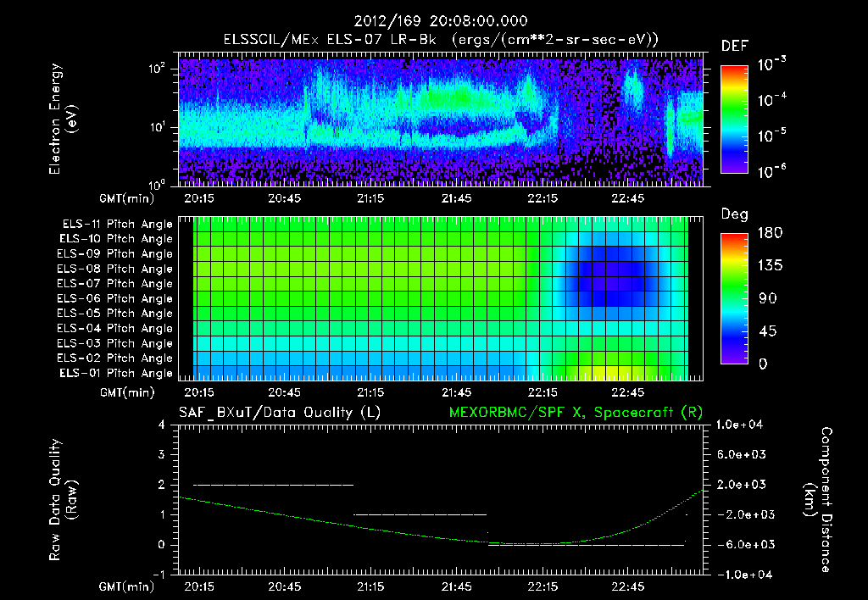Click the 'Electron Energy (eV)' axis label

[63, 119]
